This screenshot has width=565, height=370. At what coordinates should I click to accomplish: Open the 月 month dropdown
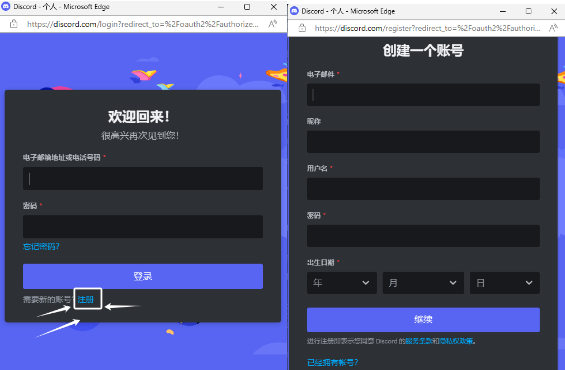[423, 283]
